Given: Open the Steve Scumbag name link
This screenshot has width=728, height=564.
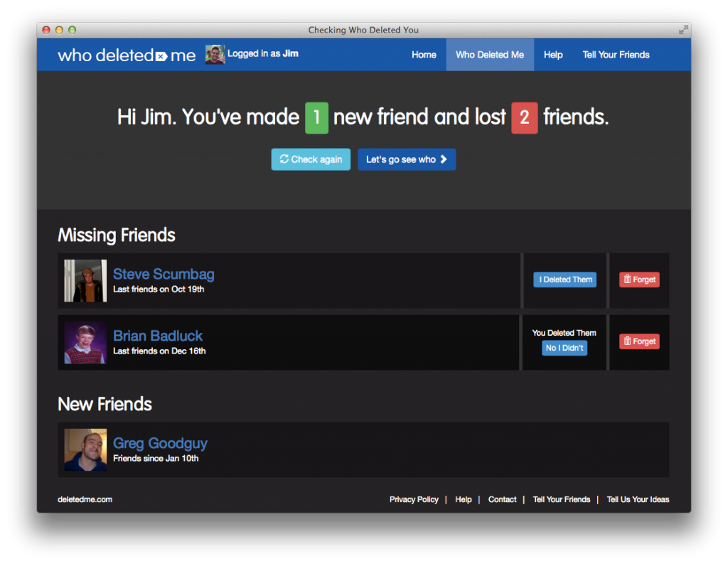Looking at the screenshot, I should (164, 275).
